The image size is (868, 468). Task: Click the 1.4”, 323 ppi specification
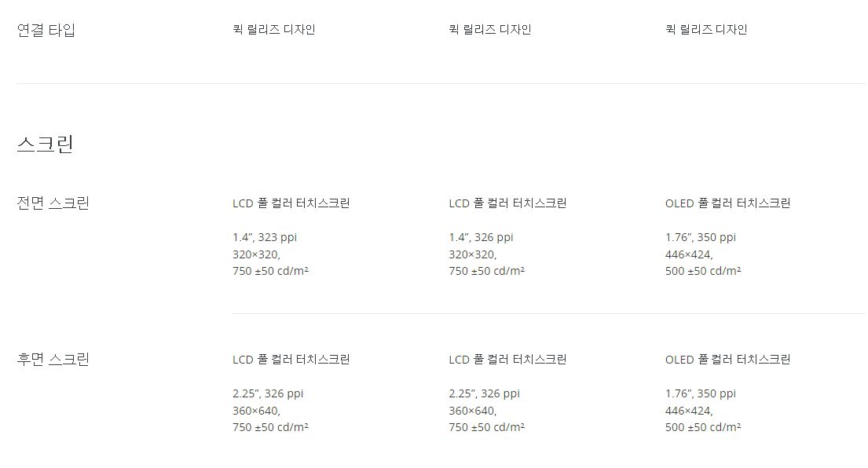tap(265, 237)
